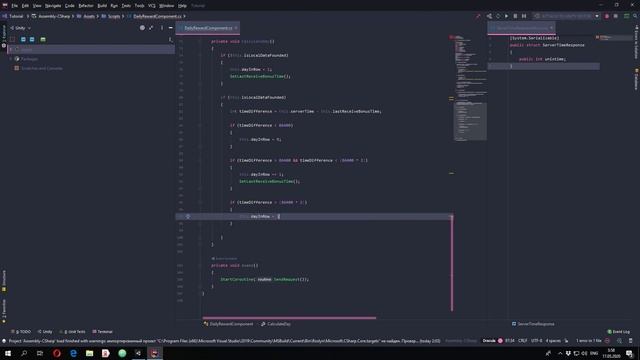Open the Navigate menu

53,6
